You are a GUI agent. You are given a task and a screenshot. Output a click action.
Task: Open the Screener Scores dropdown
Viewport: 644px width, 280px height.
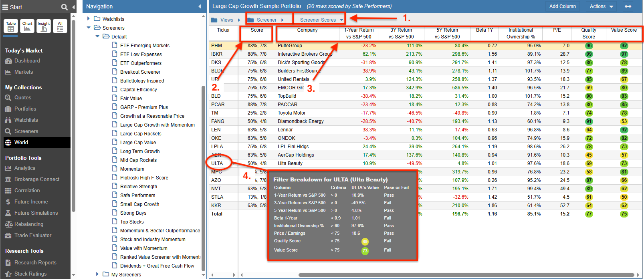click(x=321, y=20)
